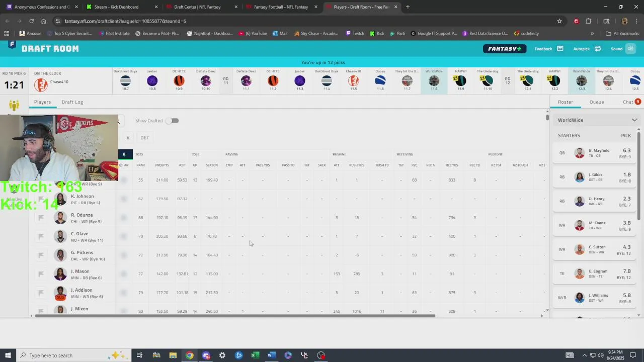Toggle the Show Drafted switch

[x=173, y=121]
